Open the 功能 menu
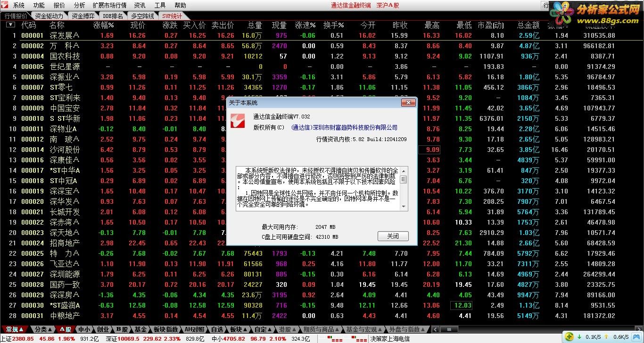 39,5
